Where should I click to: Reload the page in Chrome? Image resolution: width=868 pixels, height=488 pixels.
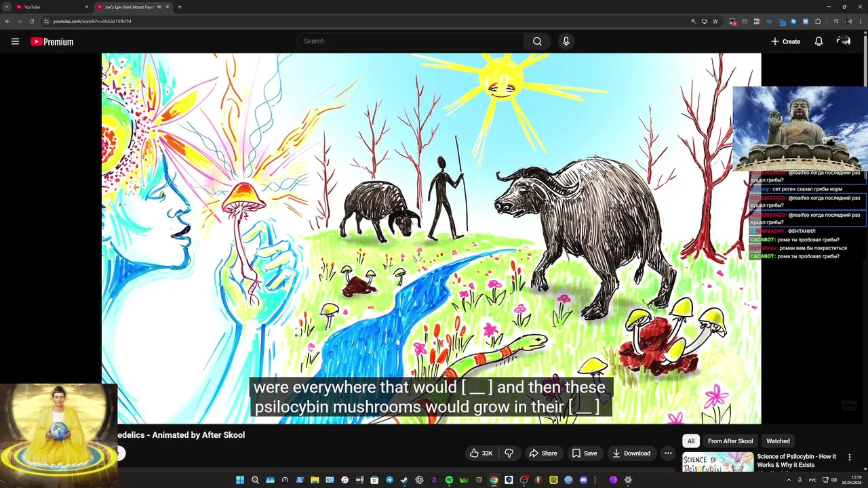31,21
